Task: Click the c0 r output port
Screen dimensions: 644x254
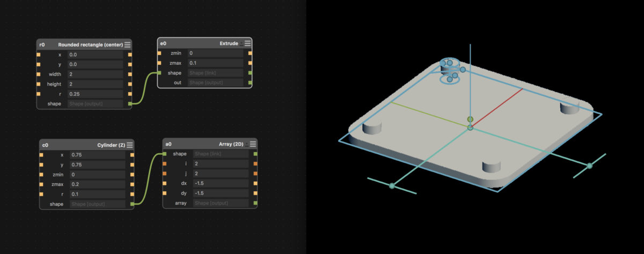Action: coord(132,194)
